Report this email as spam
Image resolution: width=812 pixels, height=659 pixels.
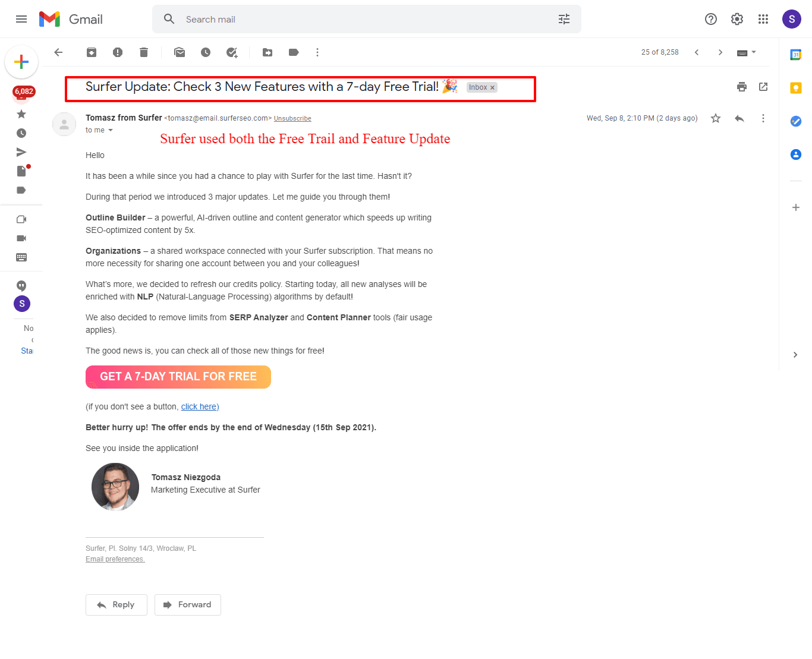click(x=118, y=52)
